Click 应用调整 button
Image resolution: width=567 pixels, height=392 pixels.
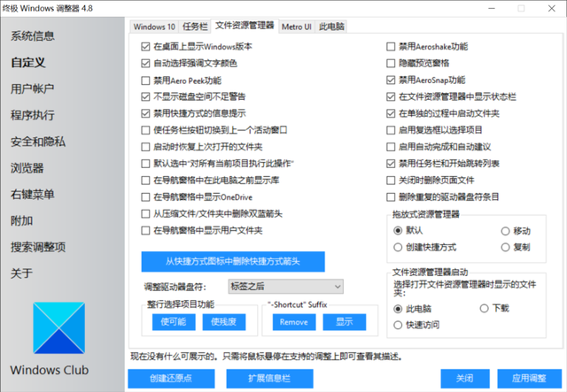(529, 378)
